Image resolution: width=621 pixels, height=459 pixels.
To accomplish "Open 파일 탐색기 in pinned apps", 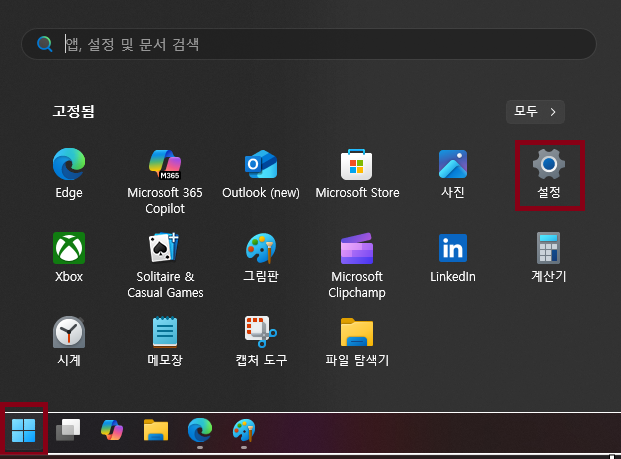I will coord(357,341).
